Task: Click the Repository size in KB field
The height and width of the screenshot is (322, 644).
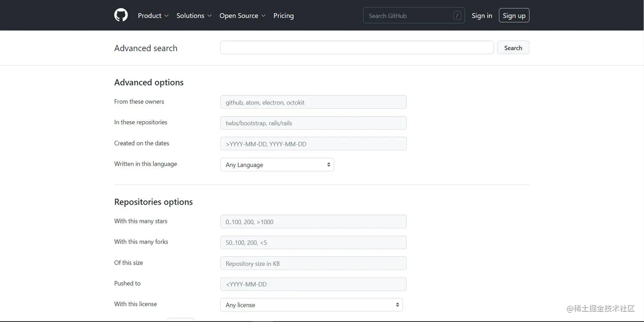Action: [x=313, y=263]
